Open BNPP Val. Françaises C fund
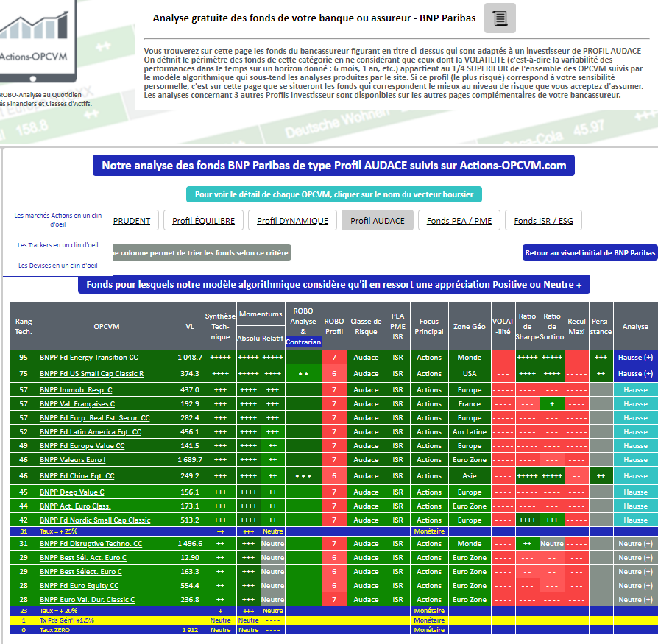Screen dimensions: 658x644 77,403
